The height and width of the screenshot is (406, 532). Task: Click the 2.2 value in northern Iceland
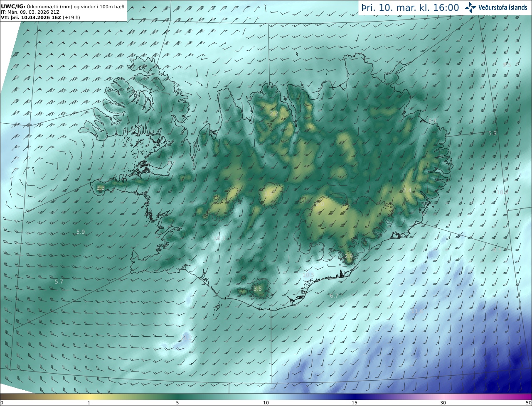click(274, 113)
